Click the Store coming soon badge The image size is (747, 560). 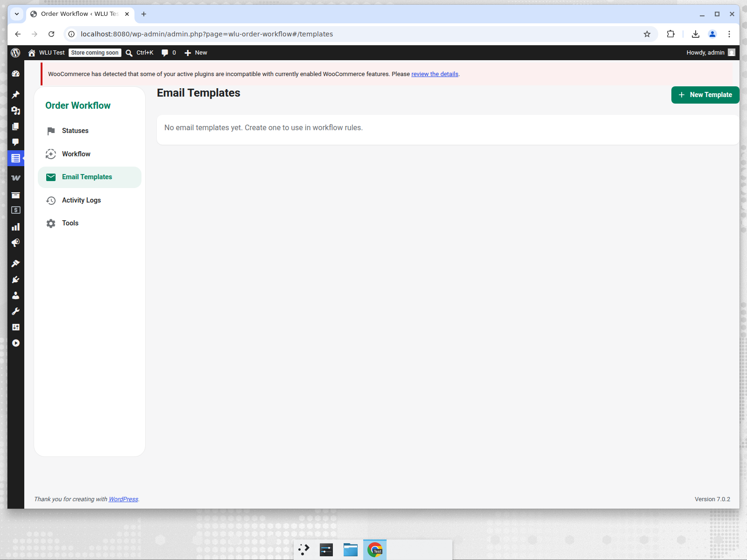point(95,53)
